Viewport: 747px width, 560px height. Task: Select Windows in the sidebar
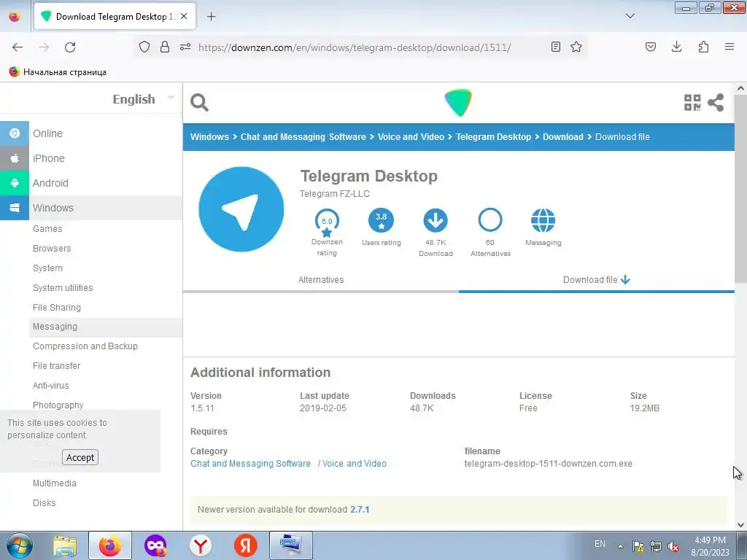point(53,208)
